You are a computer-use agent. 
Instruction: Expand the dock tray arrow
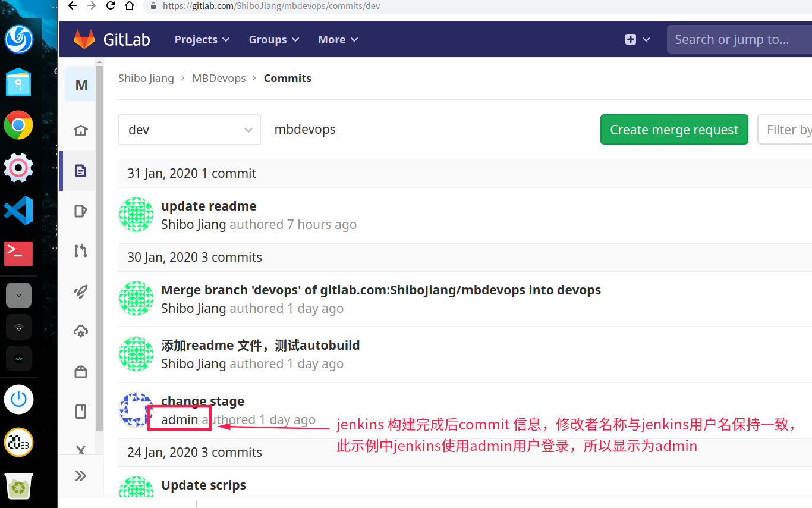[18, 295]
